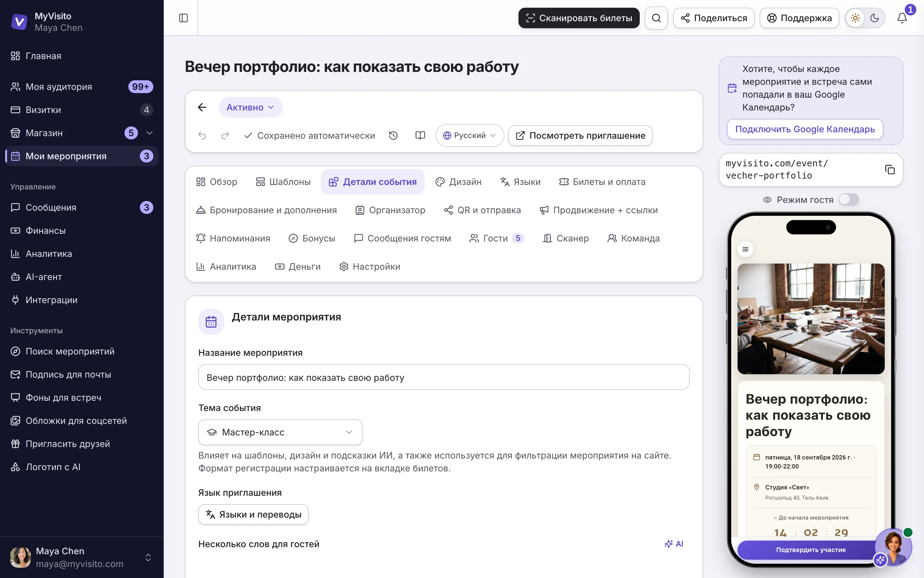The image size is (924, 578).
Task: Click Посмотреть приглашение
Action: [580, 135]
